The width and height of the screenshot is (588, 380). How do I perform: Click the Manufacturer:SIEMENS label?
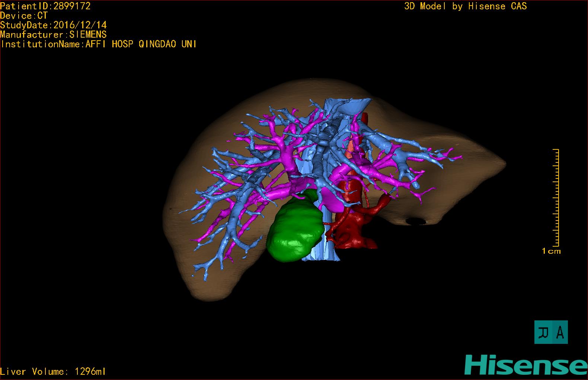54,35
